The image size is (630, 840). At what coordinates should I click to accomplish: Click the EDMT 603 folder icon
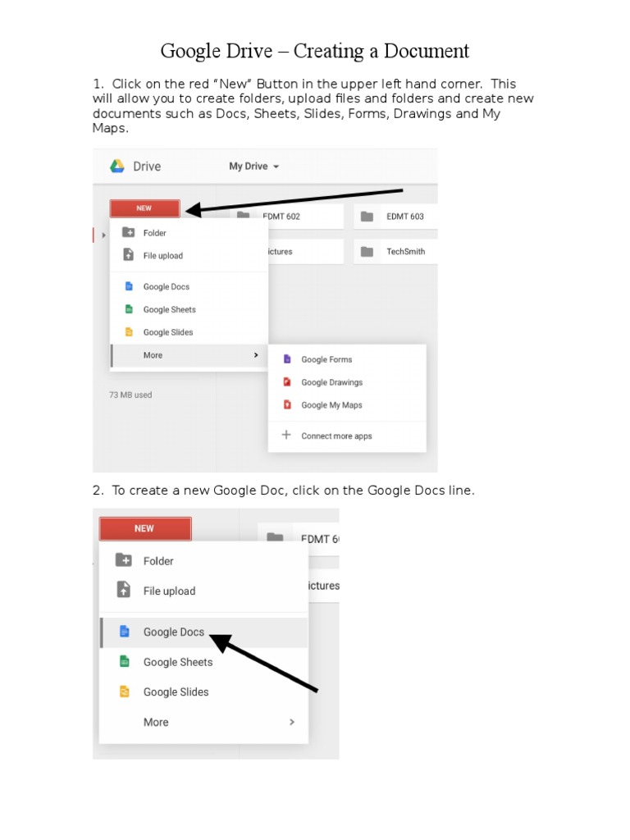367,217
